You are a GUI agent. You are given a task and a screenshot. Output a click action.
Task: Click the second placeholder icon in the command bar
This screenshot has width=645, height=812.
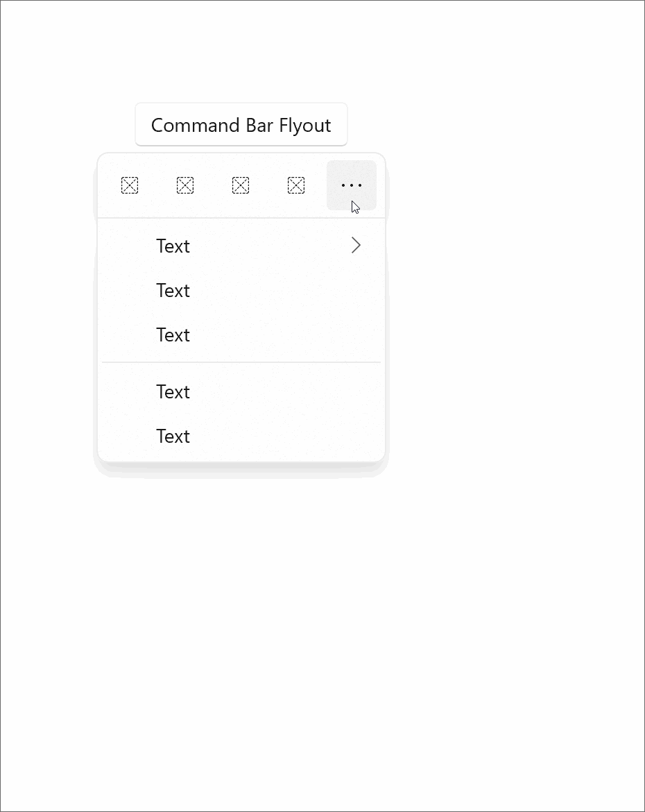tap(184, 185)
